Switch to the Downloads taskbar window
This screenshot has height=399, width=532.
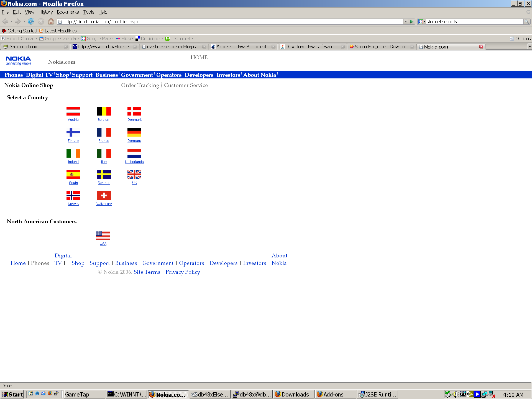point(293,394)
